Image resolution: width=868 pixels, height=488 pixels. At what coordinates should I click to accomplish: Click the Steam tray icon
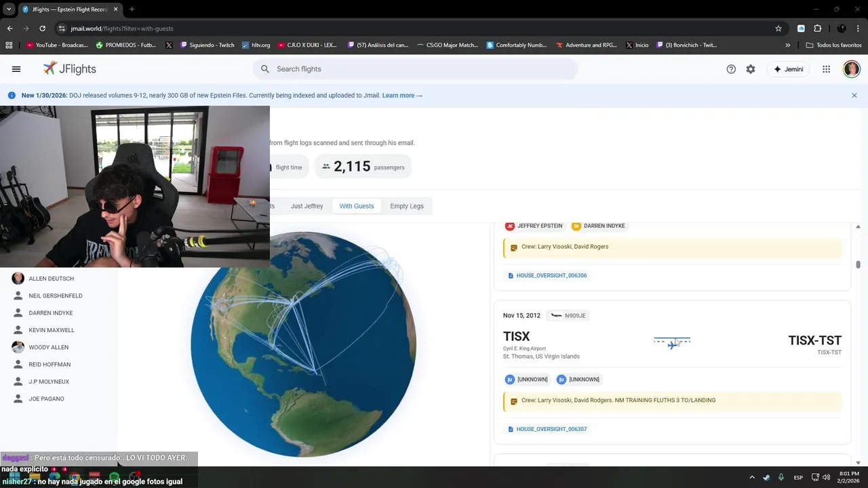tap(767, 477)
